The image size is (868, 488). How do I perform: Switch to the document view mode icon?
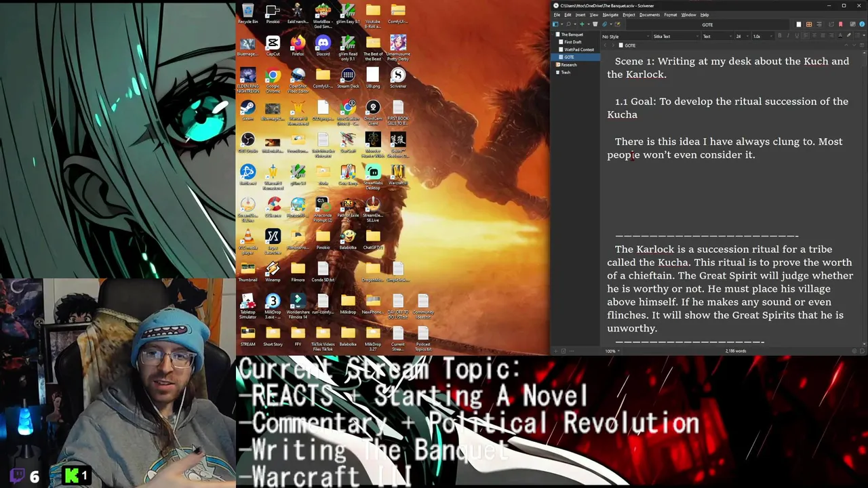799,24
